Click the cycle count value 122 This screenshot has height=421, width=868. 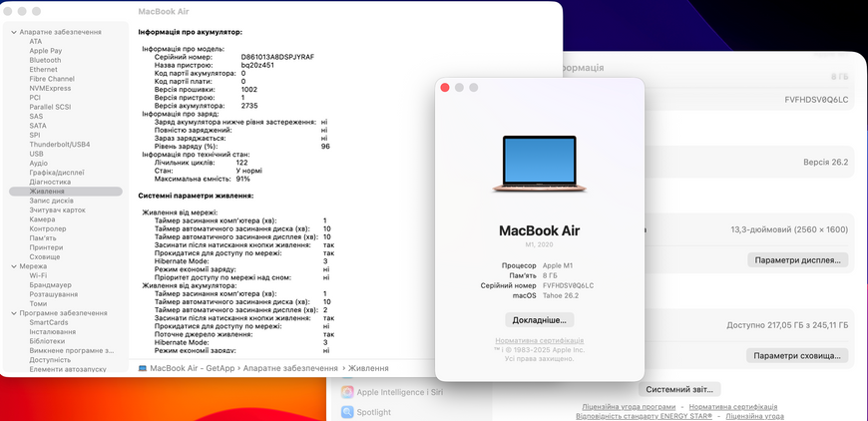241,164
